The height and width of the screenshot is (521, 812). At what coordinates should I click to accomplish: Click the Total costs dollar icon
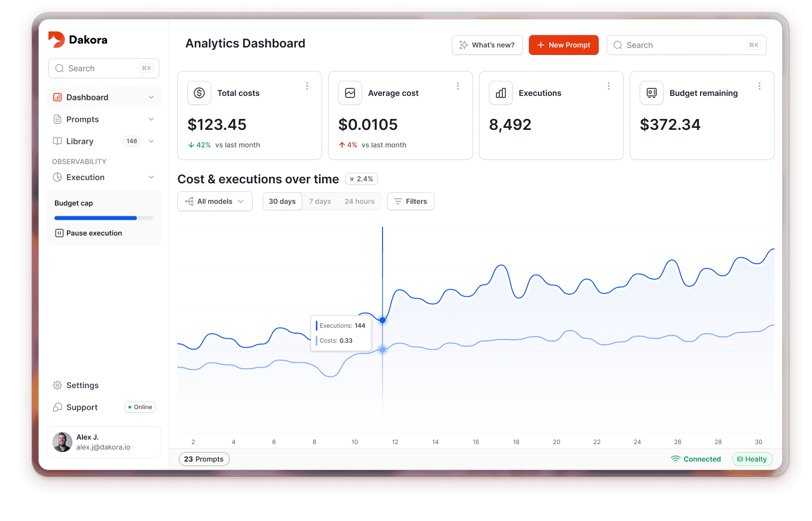tap(199, 93)
